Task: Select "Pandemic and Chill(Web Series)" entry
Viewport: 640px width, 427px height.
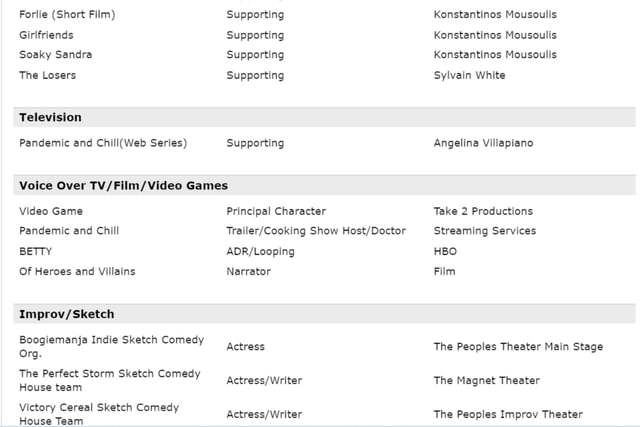Action: coord(103,143)
